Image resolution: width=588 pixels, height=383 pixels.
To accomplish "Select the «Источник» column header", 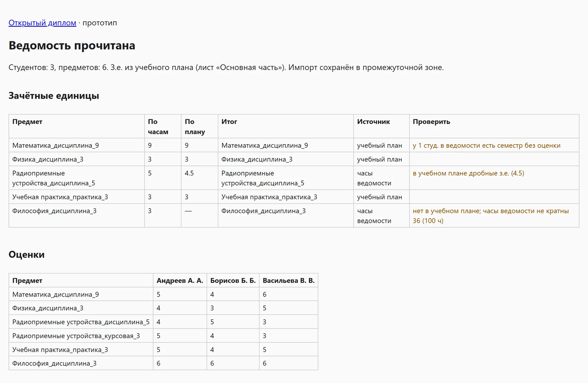I will pyautogui.click(x=381, y=126).
